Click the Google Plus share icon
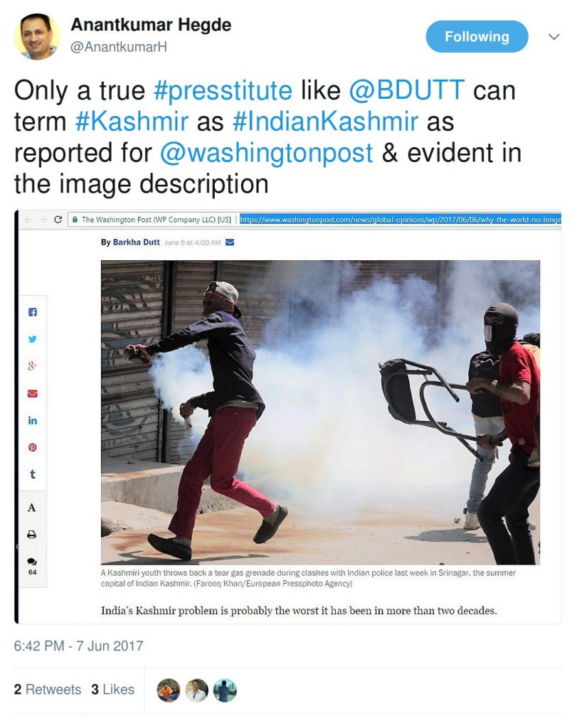Image resolution: width=572 pixels, height=728 pixels. pos(33,366)
